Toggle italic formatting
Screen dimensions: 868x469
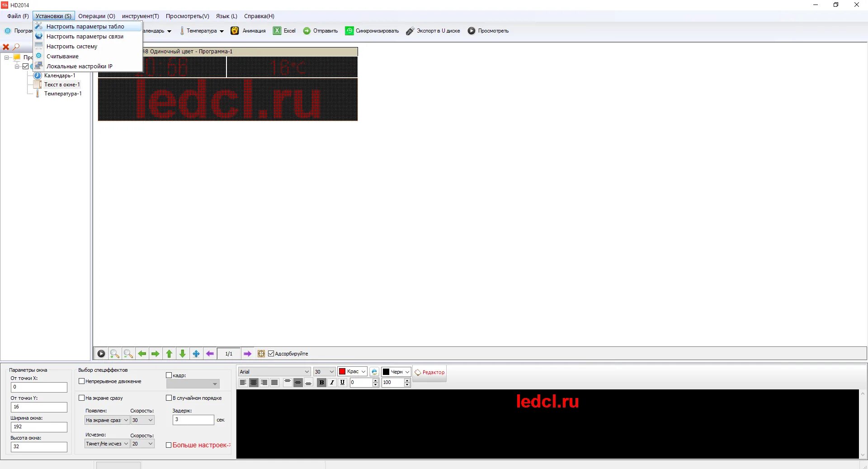pos(332,383)
